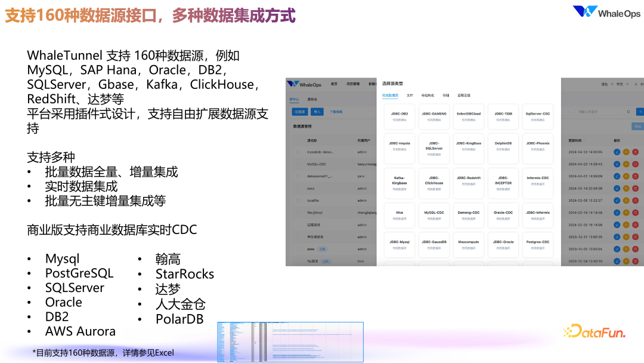This screenshot has height=363, width=644.
Task: Click blue edit icon for 2024-04-03 14:29:43 row
Action: click(617, 164)
